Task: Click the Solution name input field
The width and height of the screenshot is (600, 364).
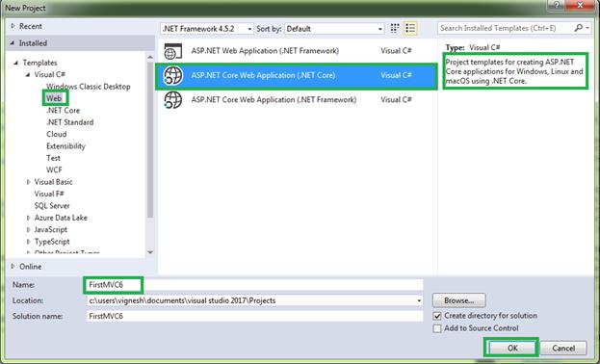Action: pyautogui.click(x=255, y=316)
